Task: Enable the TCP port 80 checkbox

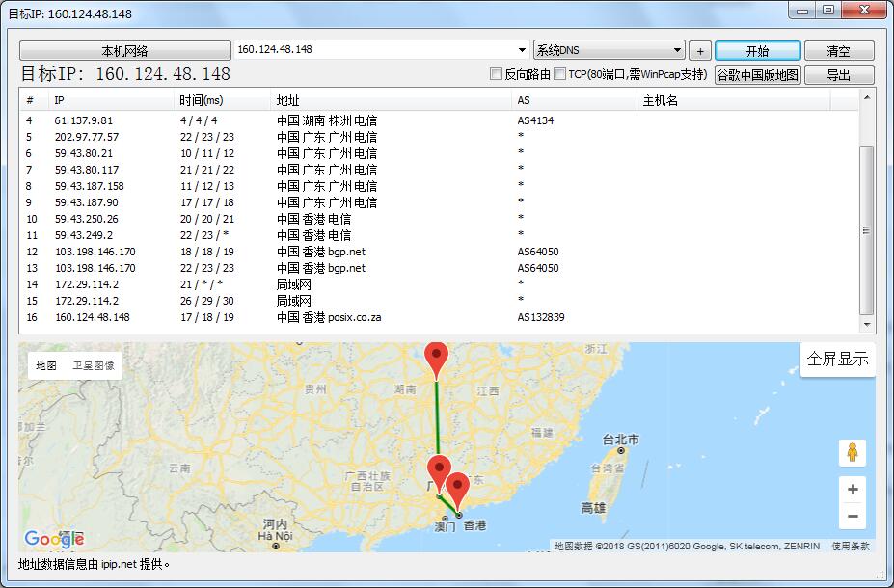Action: point(560,74)
